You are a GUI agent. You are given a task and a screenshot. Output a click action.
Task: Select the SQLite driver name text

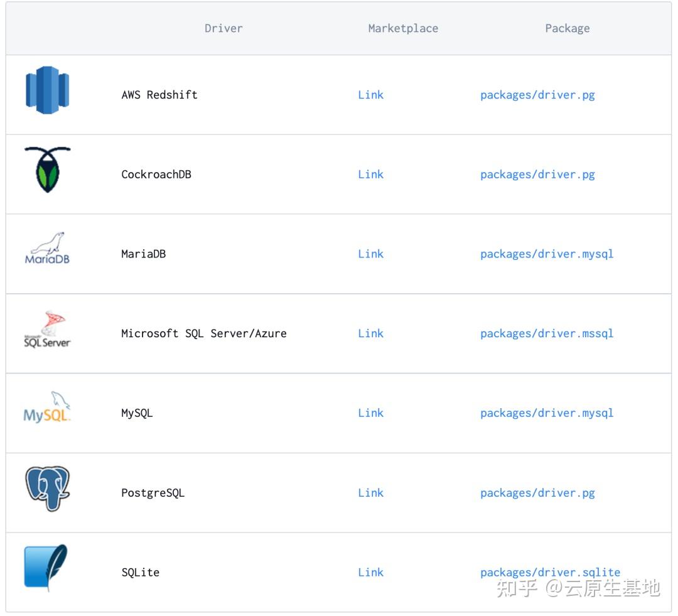pyautogui.click(x=141, y=572)
